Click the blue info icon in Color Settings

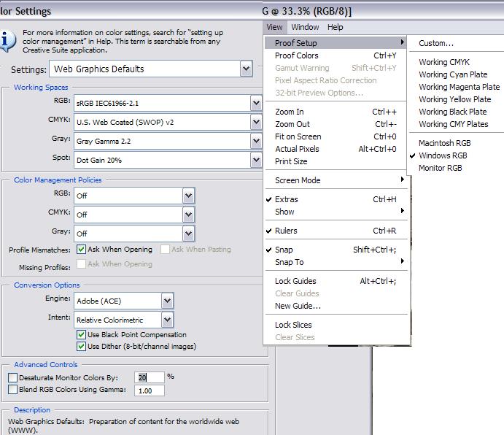pos(7,41)
